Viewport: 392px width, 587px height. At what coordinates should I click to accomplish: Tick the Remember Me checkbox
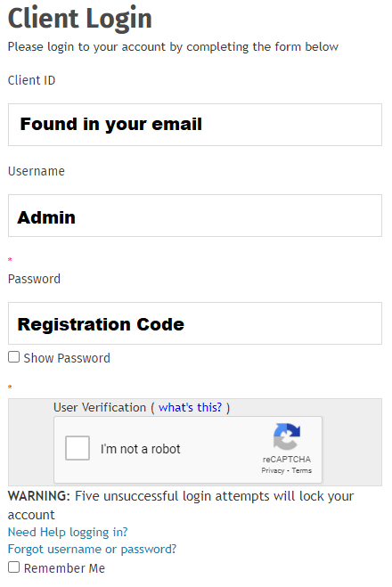click(14, 567)
